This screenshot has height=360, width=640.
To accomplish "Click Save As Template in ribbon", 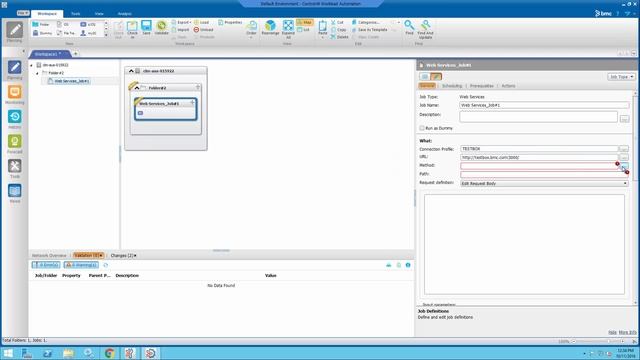I will pos(370,30).
